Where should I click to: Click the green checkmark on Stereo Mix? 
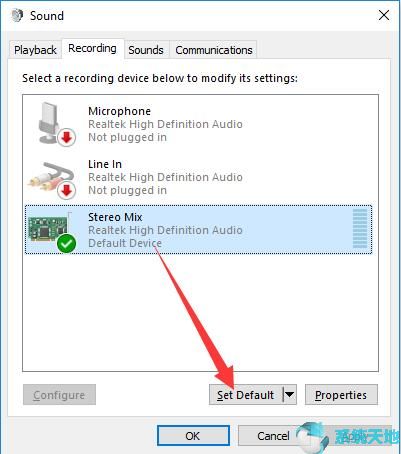coord(66,244)
